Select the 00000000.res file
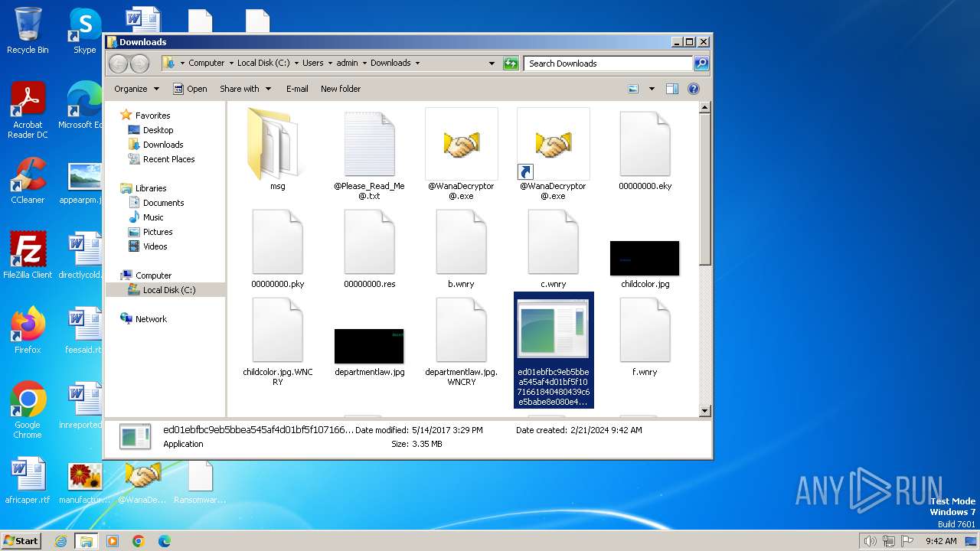Screen dimensions: 980x551 pos(369,242)
